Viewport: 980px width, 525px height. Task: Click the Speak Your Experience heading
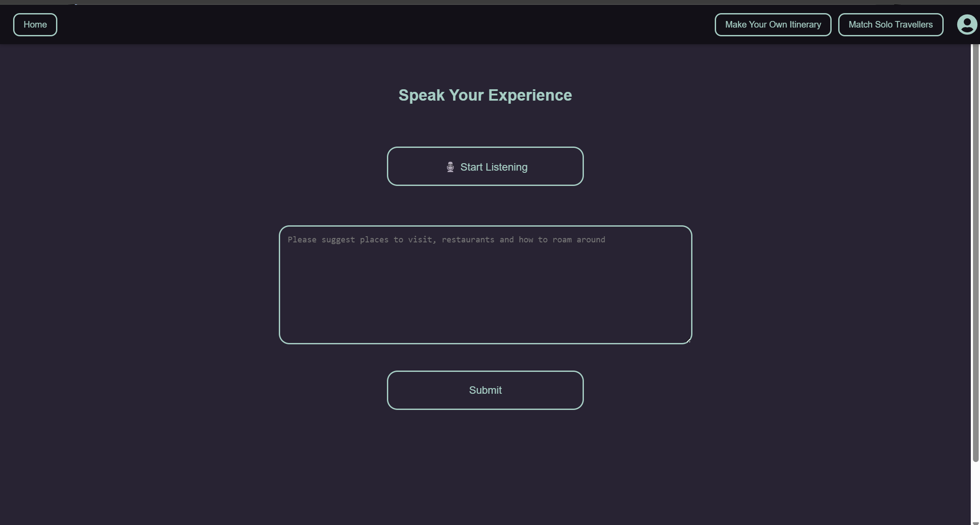point(485,95)
